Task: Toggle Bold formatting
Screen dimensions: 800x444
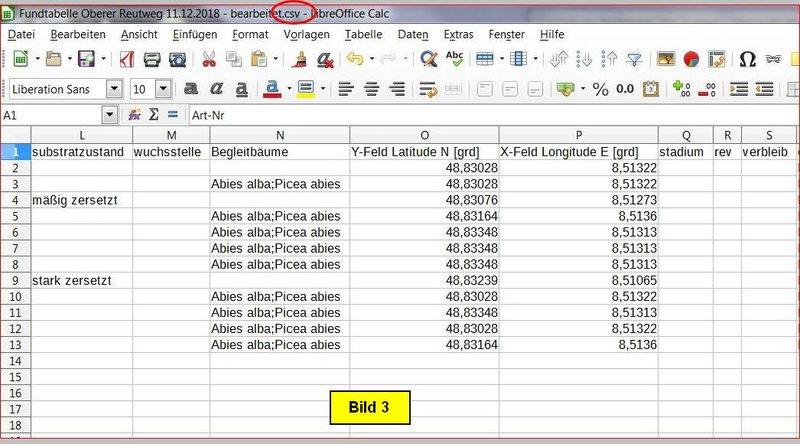Action: pos(191,89)
